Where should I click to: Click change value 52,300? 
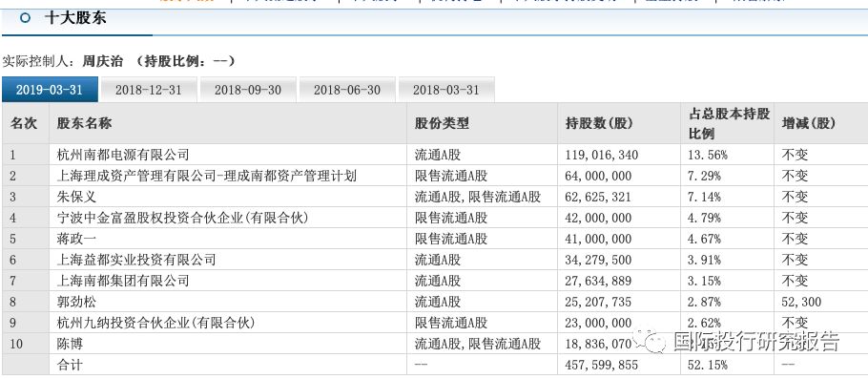[801, 302]
